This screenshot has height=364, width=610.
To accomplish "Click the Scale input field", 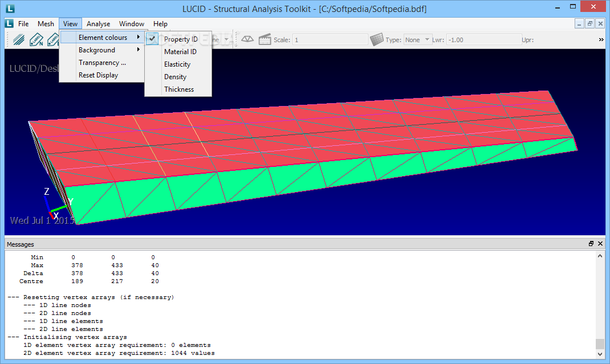I will (x=330, y=40).
